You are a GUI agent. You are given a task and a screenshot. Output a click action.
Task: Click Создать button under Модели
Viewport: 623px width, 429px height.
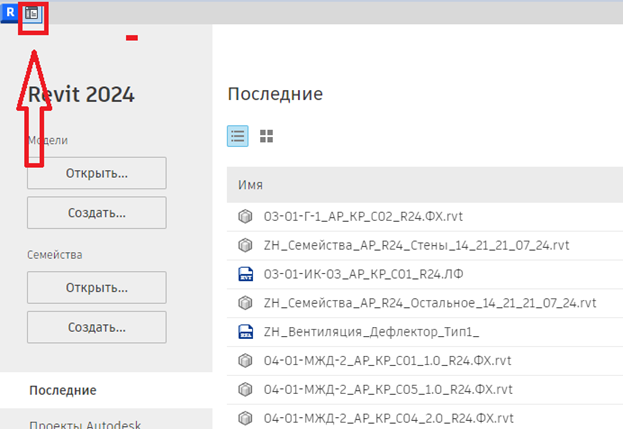(97, 213)
